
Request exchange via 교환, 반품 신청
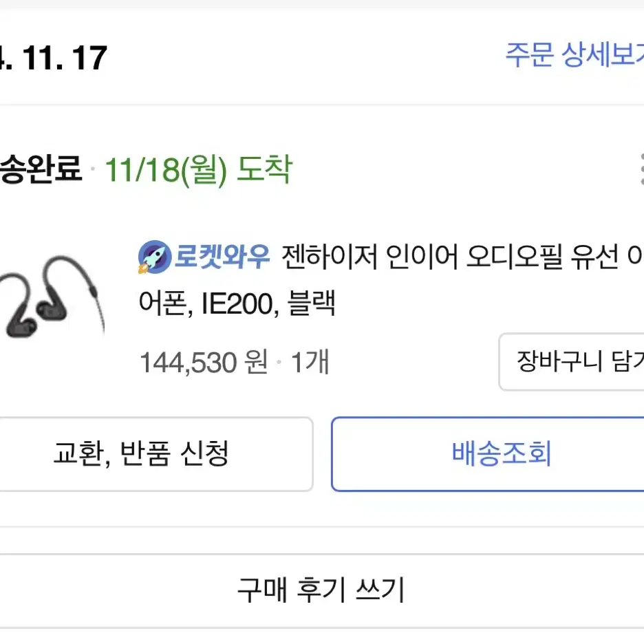(155, 454)
